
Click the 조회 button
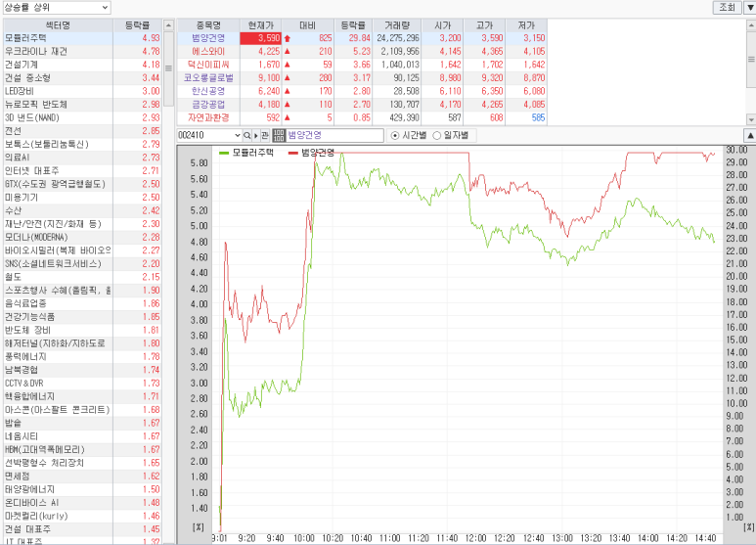[x=727, y=7]
